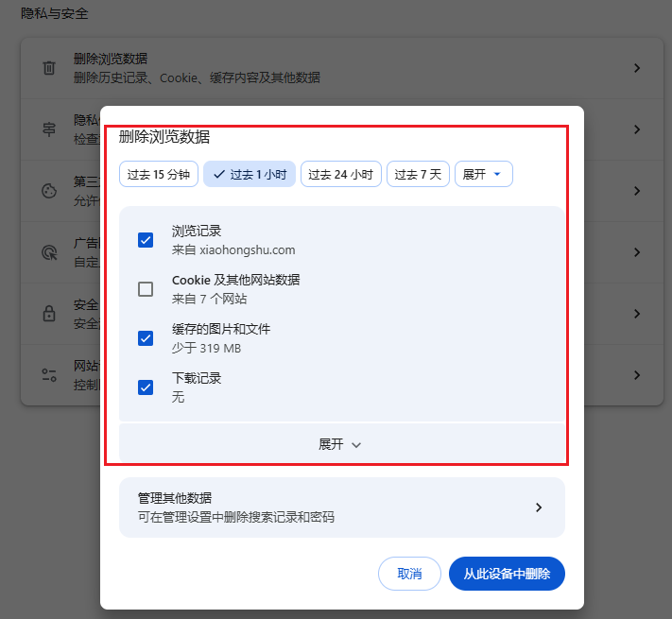This screenshot has height=619, width=672.
Task: Click the lock security icon in background
Action: [49, 314]
